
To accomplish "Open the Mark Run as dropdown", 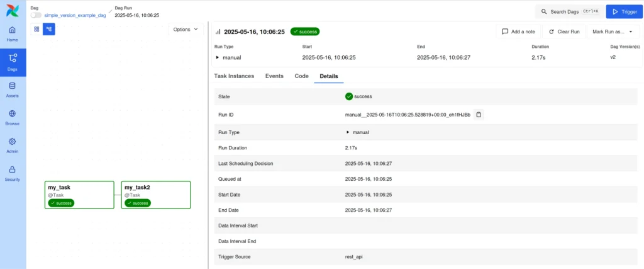I will pos(613,31).
